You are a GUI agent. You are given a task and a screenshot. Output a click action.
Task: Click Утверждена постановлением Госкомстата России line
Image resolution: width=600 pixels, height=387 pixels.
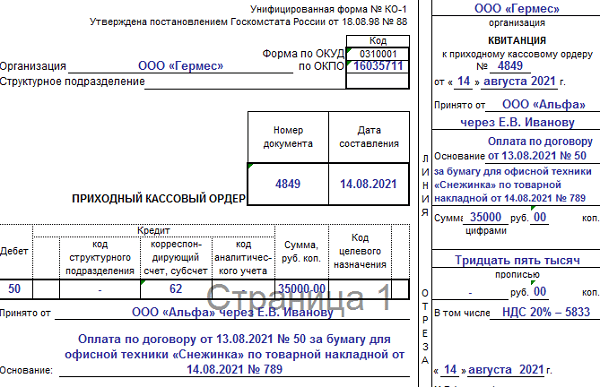(248, 22)
